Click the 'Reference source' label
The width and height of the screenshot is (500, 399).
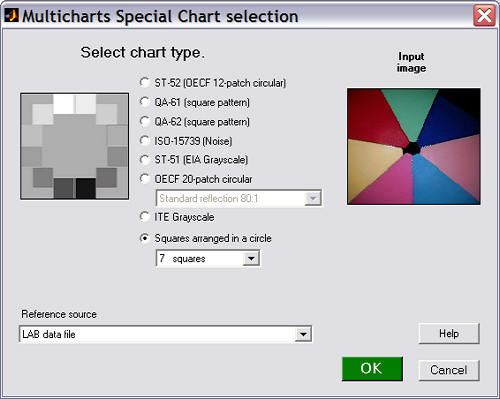59,314
